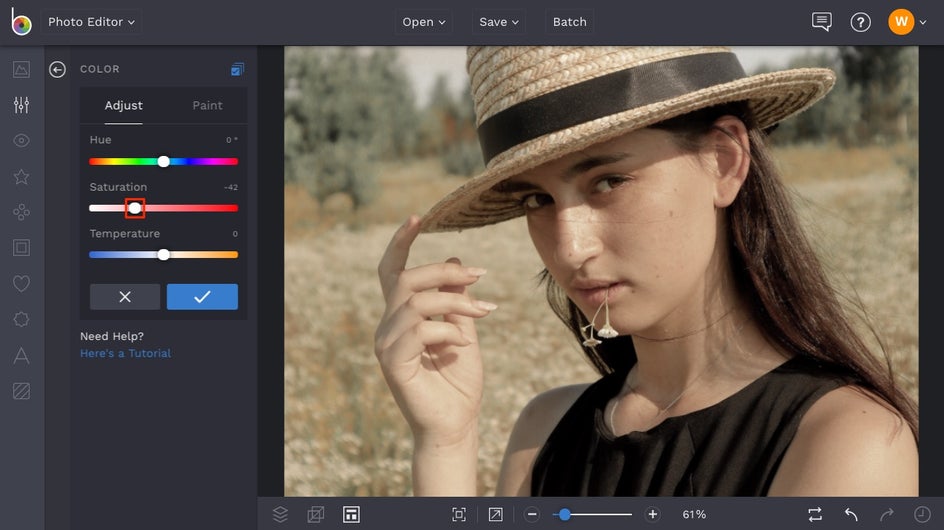
Task: Open the Photo Editor mode dropdown
Action: [91, 22]
